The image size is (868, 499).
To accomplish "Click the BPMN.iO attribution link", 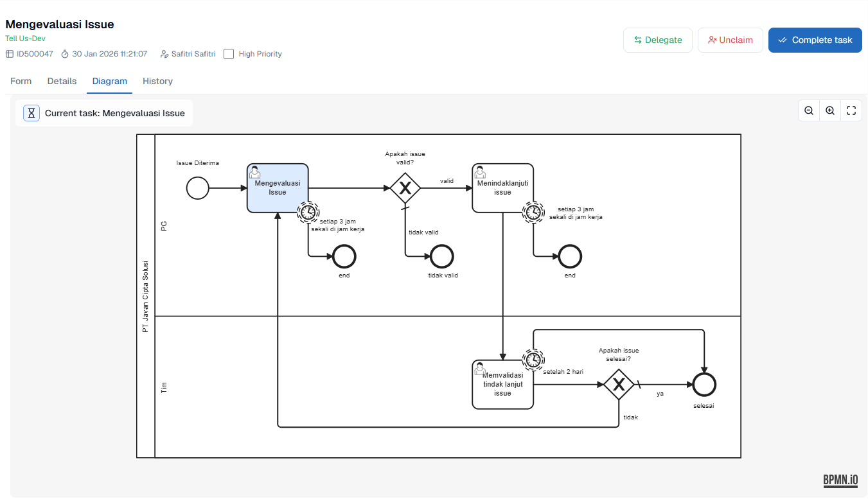I will (x=840, y=480).
